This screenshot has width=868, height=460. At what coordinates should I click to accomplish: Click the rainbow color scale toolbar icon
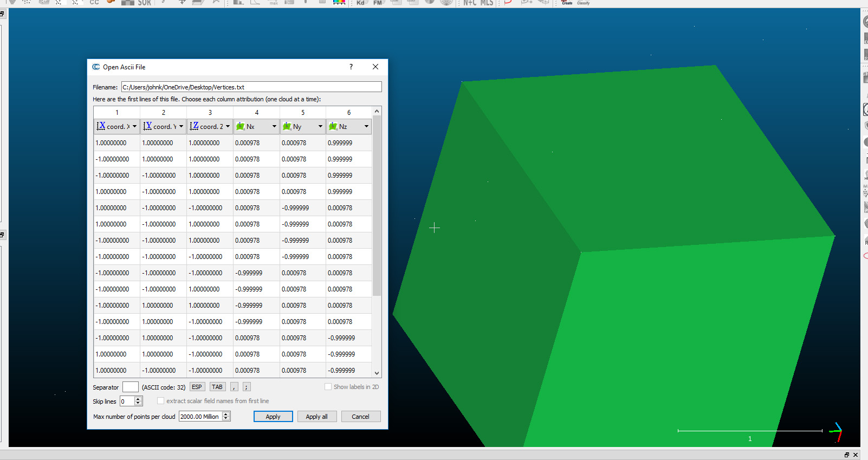[339, 2]
